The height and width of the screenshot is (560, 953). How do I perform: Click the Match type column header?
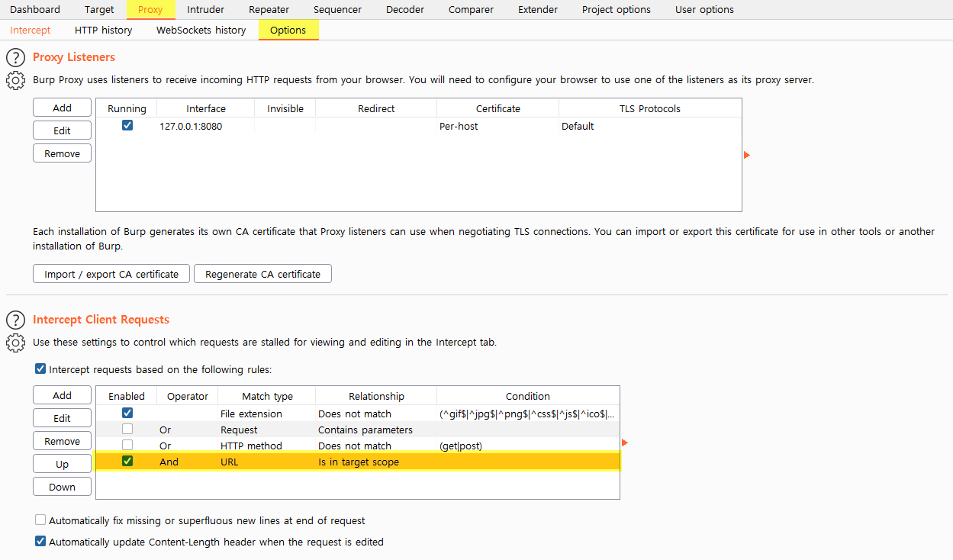(267, 396)
